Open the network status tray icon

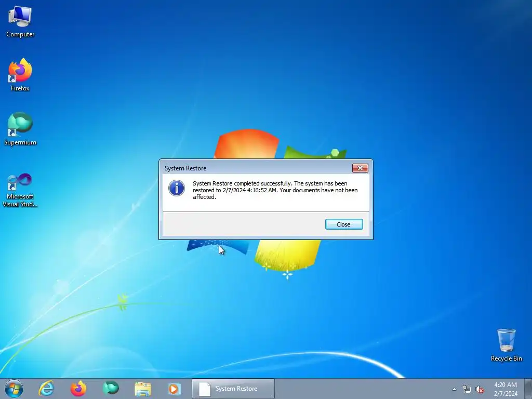467,390
